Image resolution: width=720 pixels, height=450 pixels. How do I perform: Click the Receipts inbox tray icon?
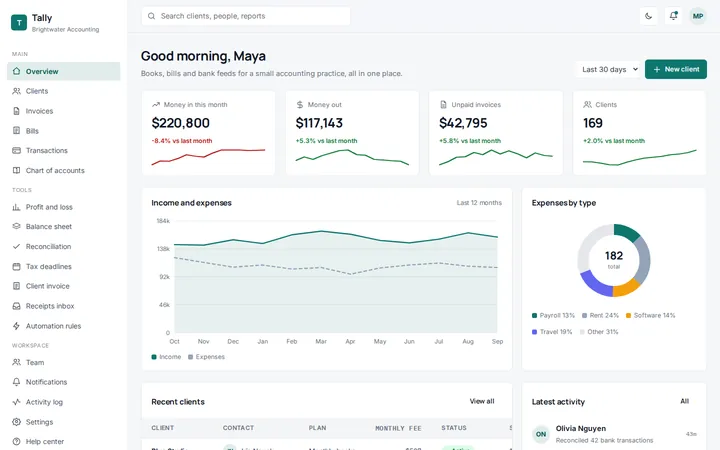click(x=17, y=306)
